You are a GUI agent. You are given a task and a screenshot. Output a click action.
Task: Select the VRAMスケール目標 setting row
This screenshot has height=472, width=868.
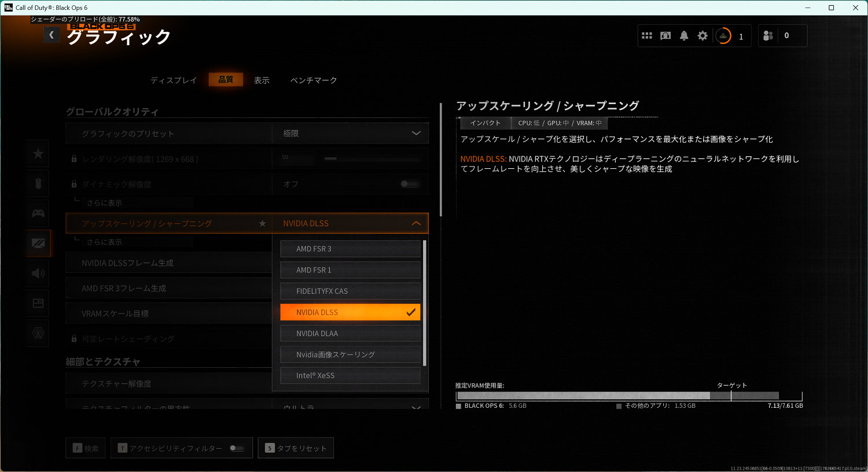168,314
